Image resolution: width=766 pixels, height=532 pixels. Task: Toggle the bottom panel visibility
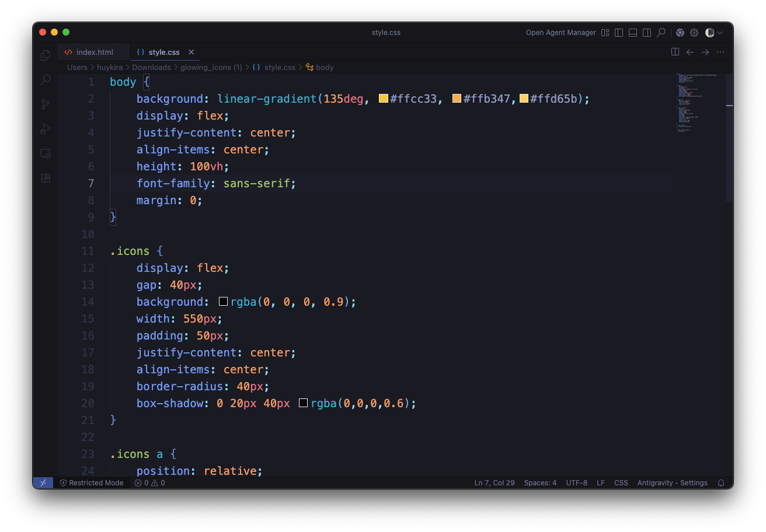click(x=633, y=33)
